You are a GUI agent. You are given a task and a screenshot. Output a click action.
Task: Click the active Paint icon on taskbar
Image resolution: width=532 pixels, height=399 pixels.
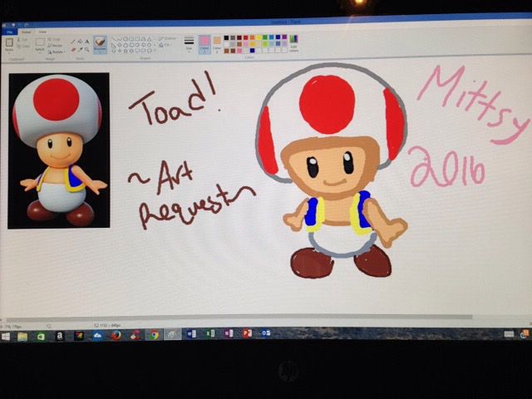[x=172, y=335]
